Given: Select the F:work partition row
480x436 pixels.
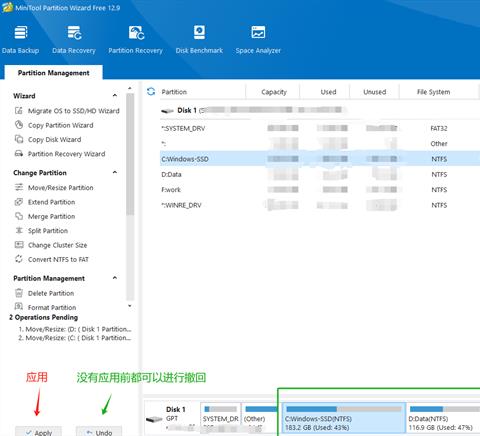Looking at the screenshot, I should tap(320, 189).
